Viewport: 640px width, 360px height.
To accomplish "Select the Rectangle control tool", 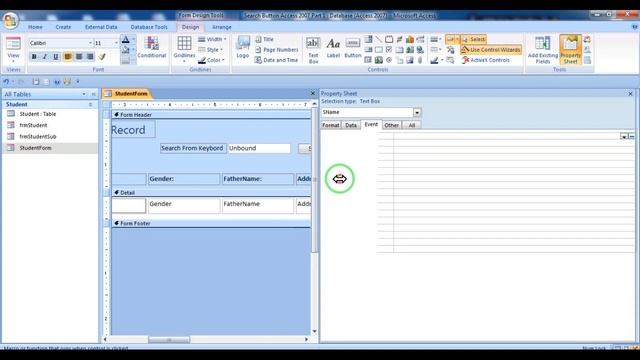I will pos(379,49).
